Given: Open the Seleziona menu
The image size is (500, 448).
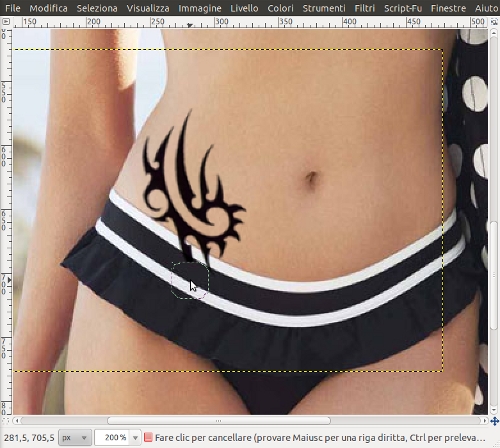Looking at the screenshot, I should pos(97,8).
